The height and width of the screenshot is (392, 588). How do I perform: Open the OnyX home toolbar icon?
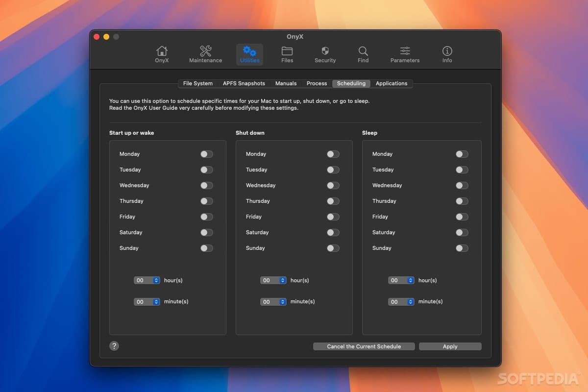(162, 54)
